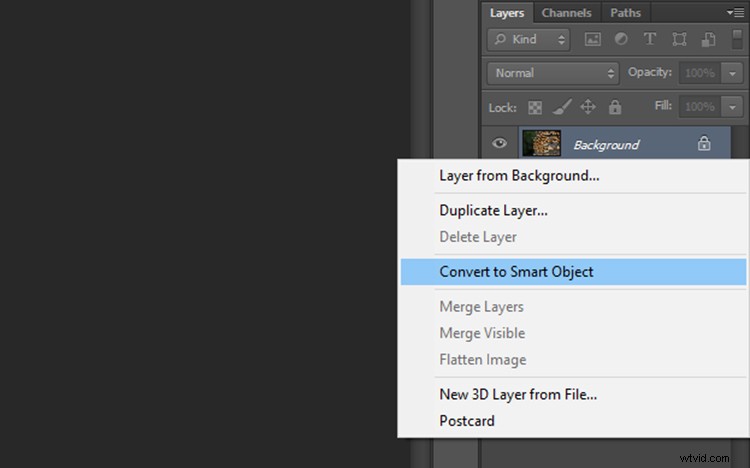The image size is (750, 468).
Task: Enable the lock all padlock option
Action: tap(615, 107)
